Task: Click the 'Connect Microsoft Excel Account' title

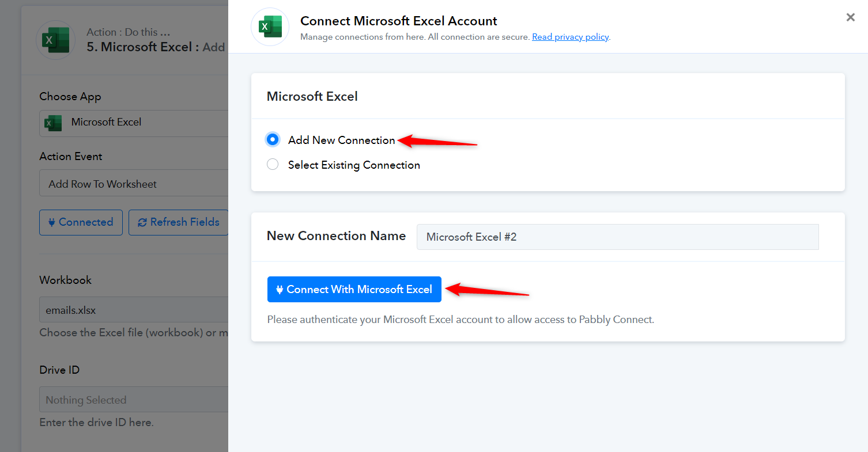Action: coord(399,21)
